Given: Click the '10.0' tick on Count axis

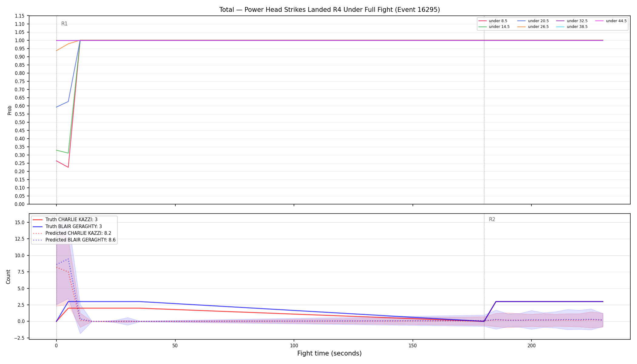Looking at the screenshot, I should point(20,255).
